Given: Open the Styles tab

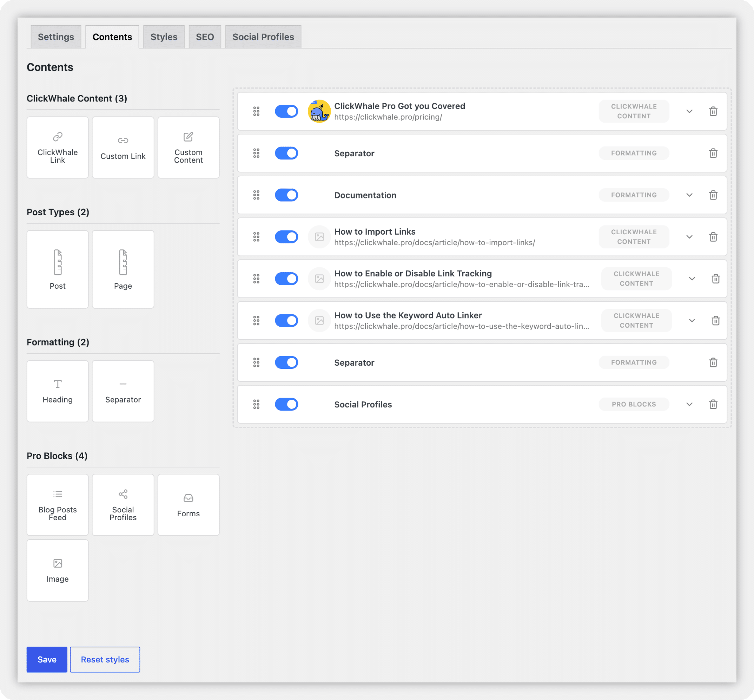Looking at the screenshot, I should click(164, 37).
